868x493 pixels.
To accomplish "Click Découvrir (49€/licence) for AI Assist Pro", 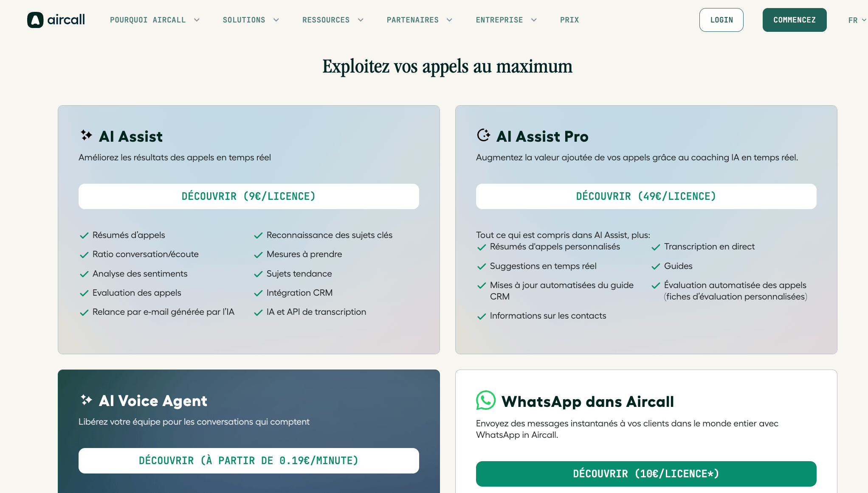I will [646, 196].
